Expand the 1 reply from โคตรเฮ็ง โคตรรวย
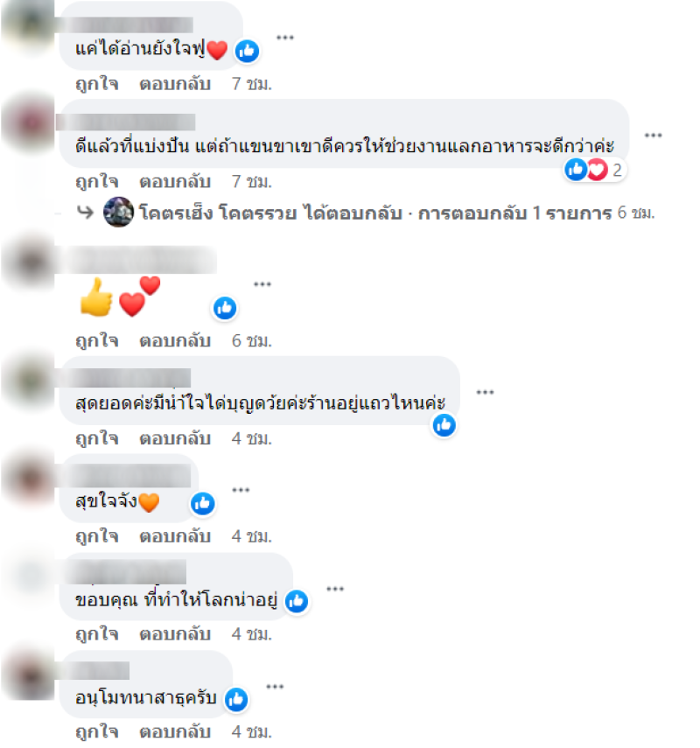Viewport: 700px width, 748px height. click(x=396, y=213)
